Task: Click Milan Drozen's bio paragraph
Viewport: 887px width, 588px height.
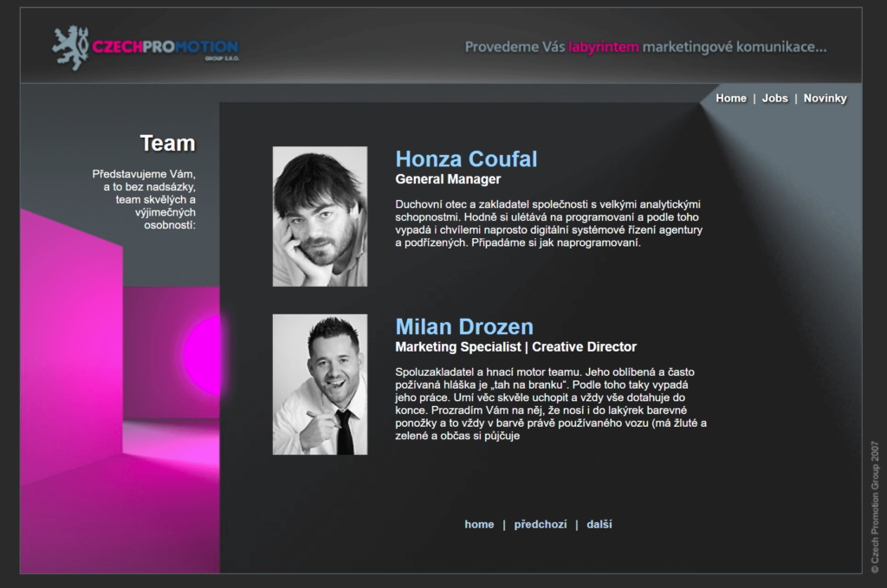Action: coord(551,404)
